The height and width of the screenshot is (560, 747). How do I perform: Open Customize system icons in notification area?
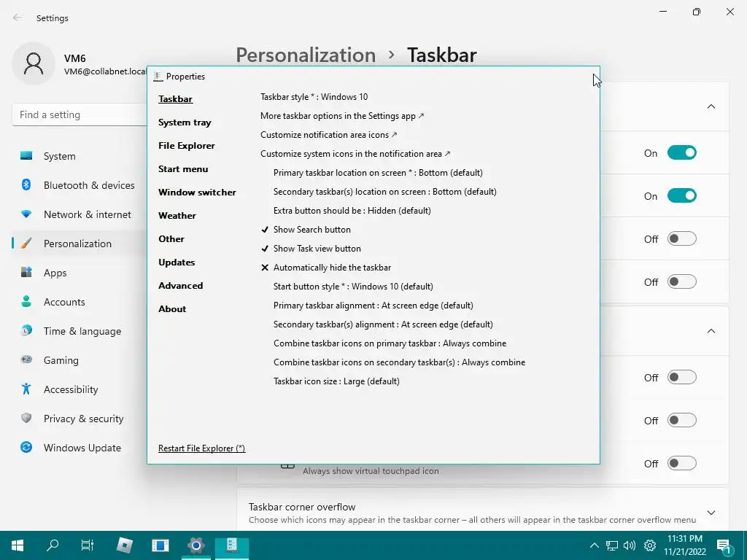[355, 154]
